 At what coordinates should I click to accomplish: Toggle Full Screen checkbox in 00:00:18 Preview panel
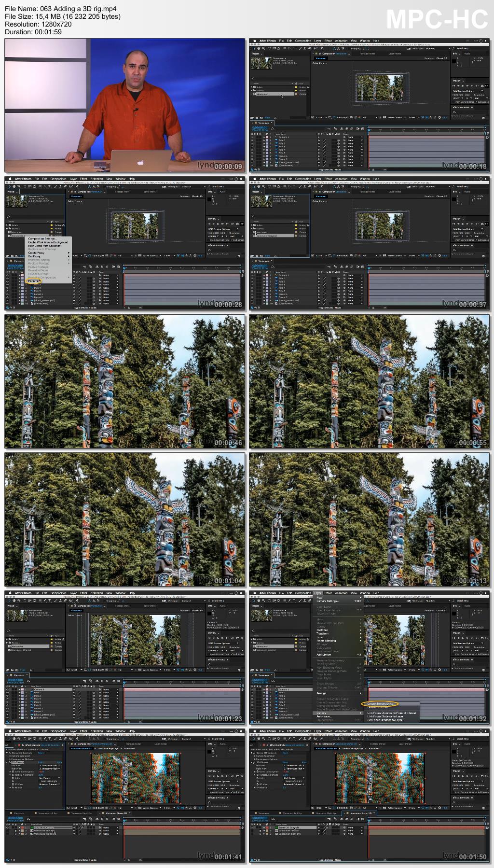click(476, 102)
